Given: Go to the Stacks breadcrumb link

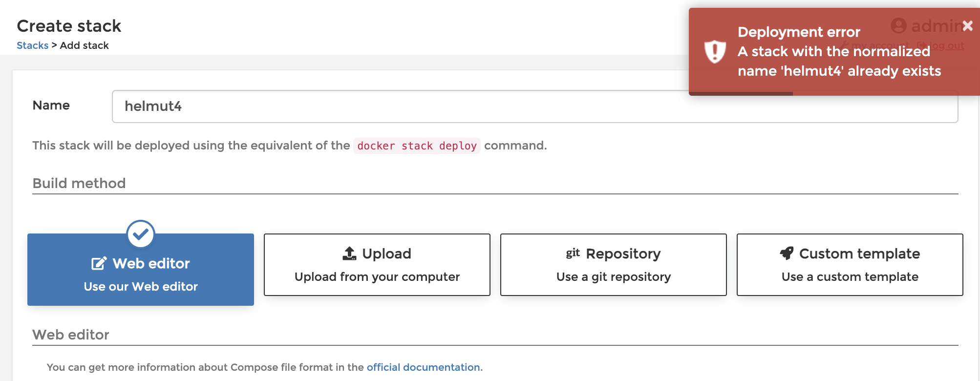Looking at the screenshot, I should point(32,45).
